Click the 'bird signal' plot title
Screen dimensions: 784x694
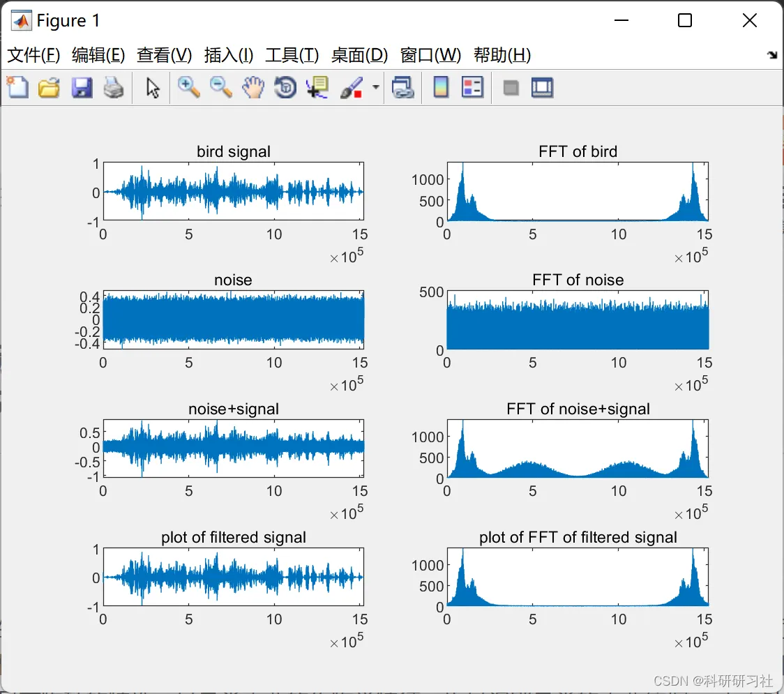point(234,151)
